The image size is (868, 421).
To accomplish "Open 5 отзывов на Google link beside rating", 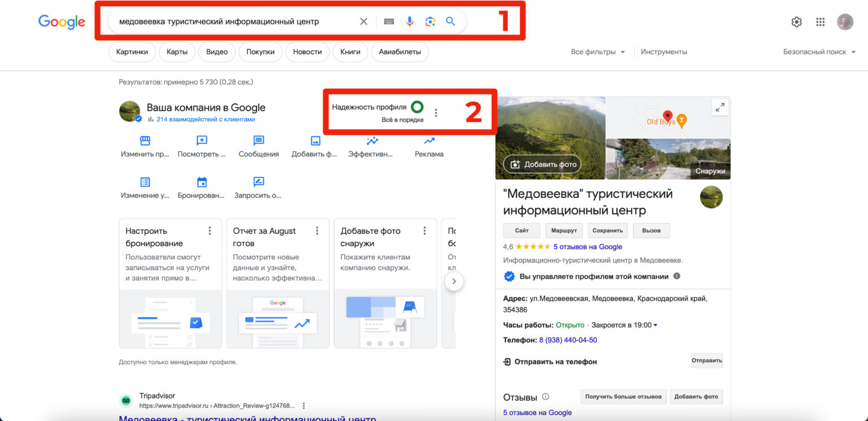I will [588, 246].
